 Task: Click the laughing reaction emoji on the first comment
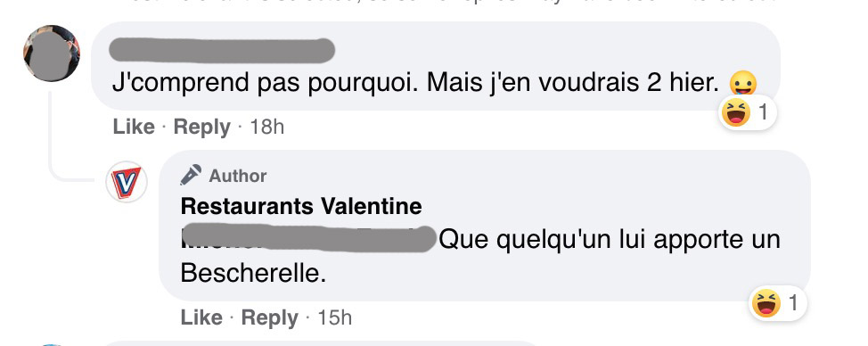coord(736,113)
